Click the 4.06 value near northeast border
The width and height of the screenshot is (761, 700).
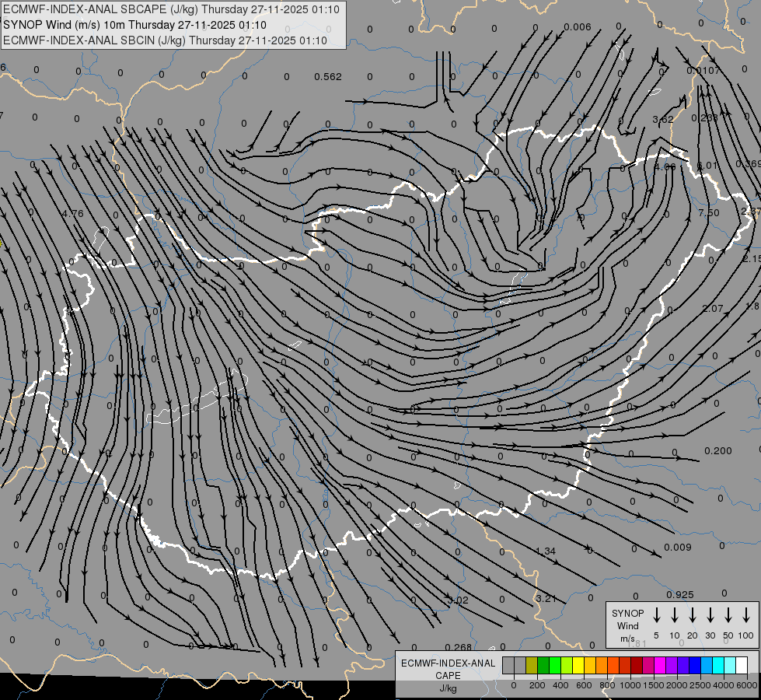pos(665,167)
